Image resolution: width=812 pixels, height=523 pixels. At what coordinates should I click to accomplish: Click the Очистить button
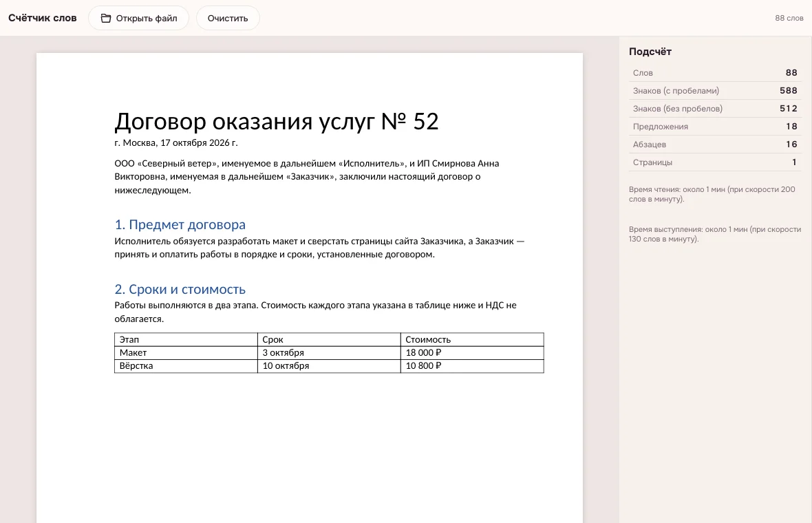228,18
